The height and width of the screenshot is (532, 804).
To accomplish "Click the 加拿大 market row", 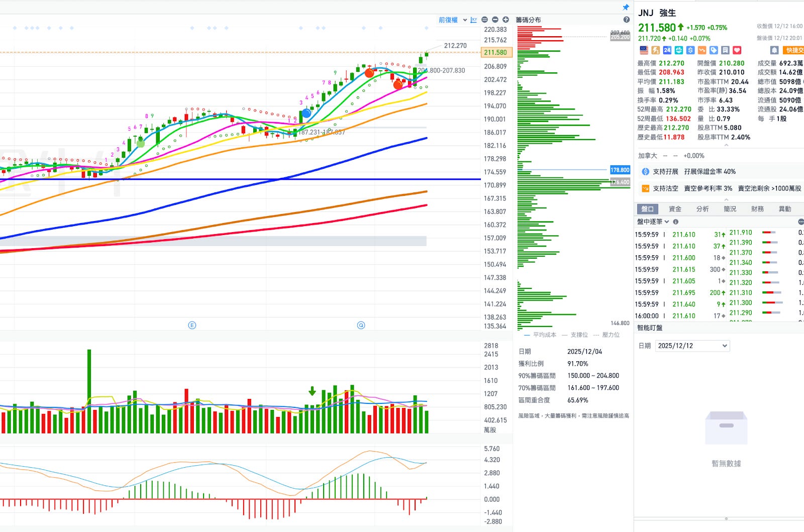I will [x=671, y=156].
